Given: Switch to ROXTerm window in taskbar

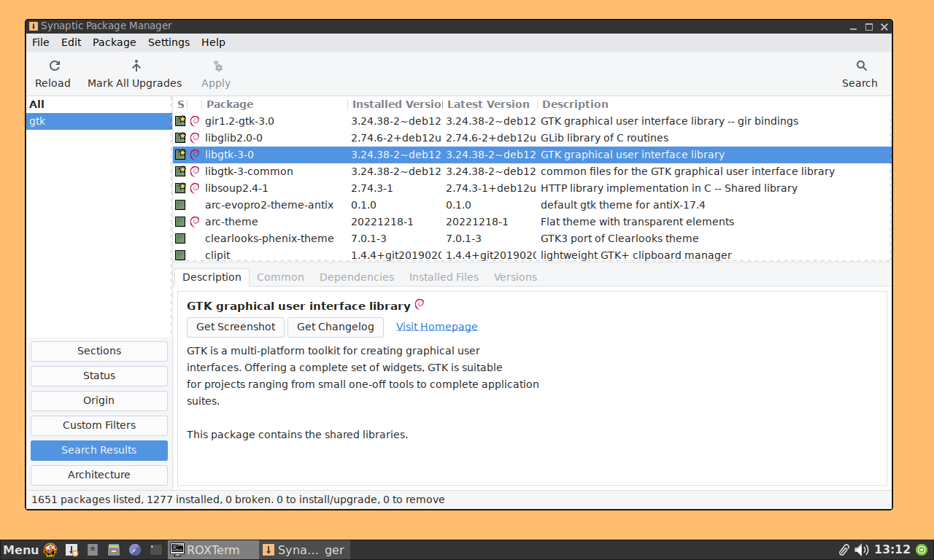Looking at the screenshot, I should [213, 550].
